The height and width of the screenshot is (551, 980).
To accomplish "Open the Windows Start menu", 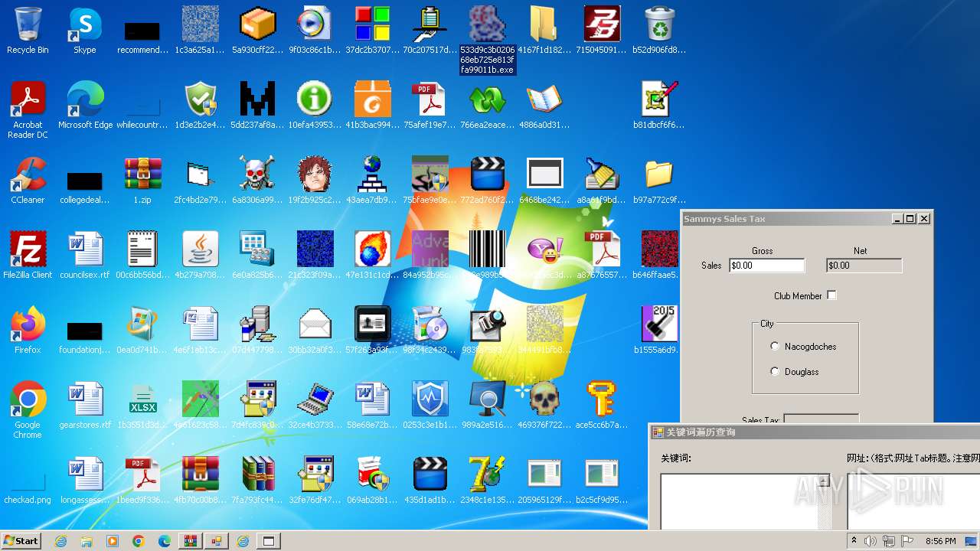I will click(x=21, y=541).
